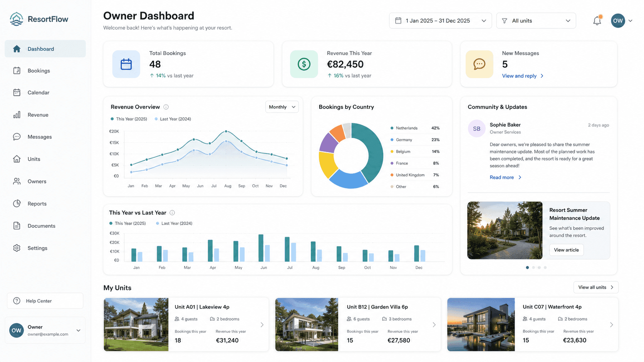Click the Calendar sidebar icon

[17, 93]
